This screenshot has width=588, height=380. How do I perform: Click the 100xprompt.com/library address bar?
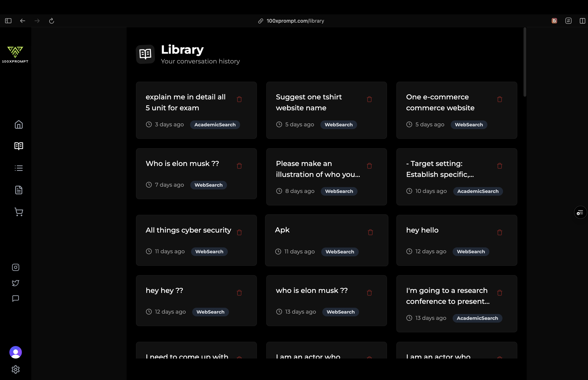click(295, 21)
